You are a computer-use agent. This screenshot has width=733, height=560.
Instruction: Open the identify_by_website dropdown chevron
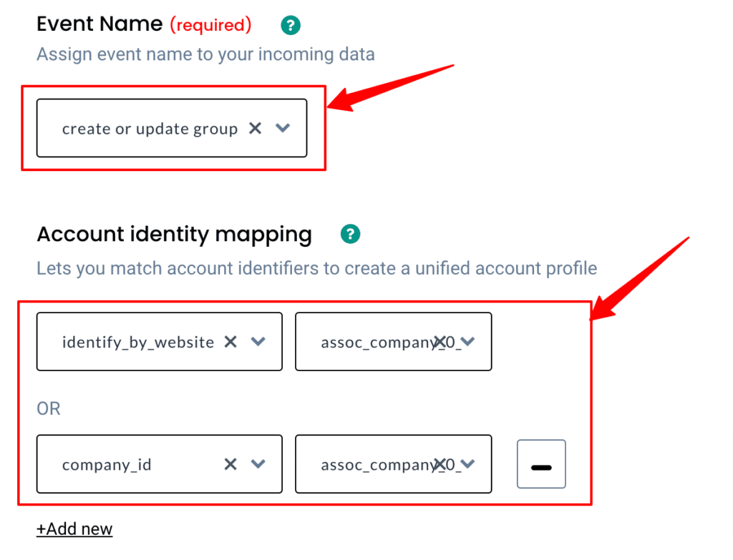[258, 342]
